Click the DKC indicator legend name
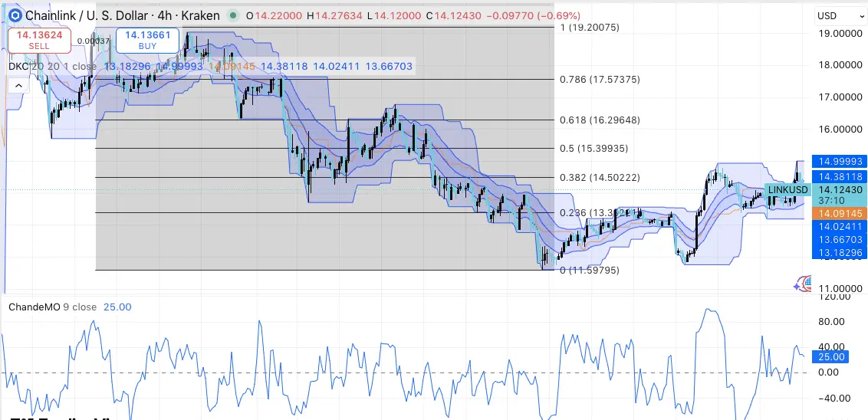This screenshot has height=420, width=868. pyautogui.click(x=18, y=67)
